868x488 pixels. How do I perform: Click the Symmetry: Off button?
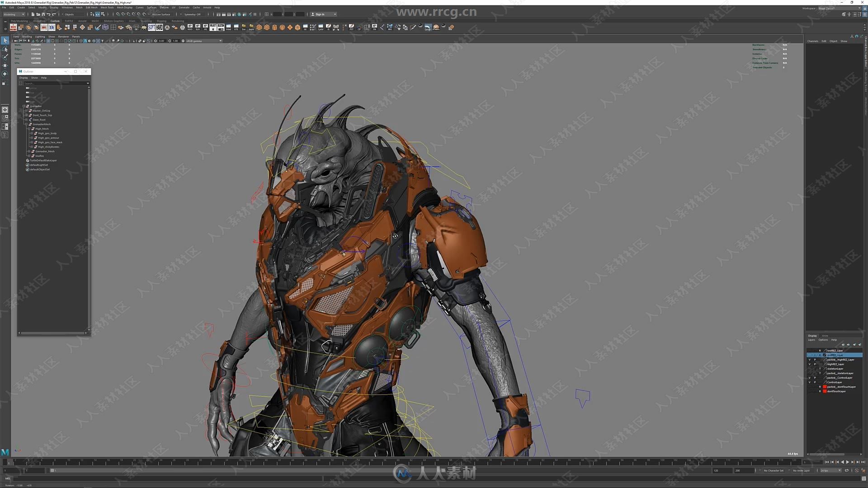[192, 14]
